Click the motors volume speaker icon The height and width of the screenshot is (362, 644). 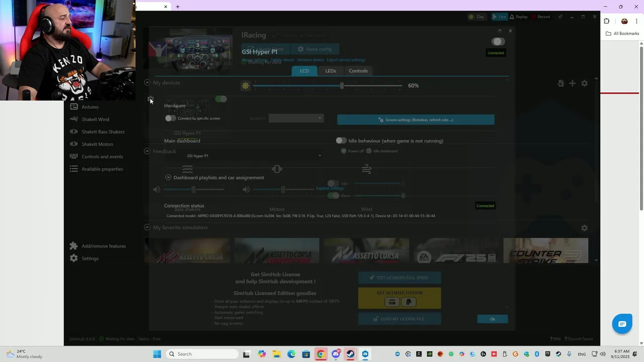[x=246, y=190]
